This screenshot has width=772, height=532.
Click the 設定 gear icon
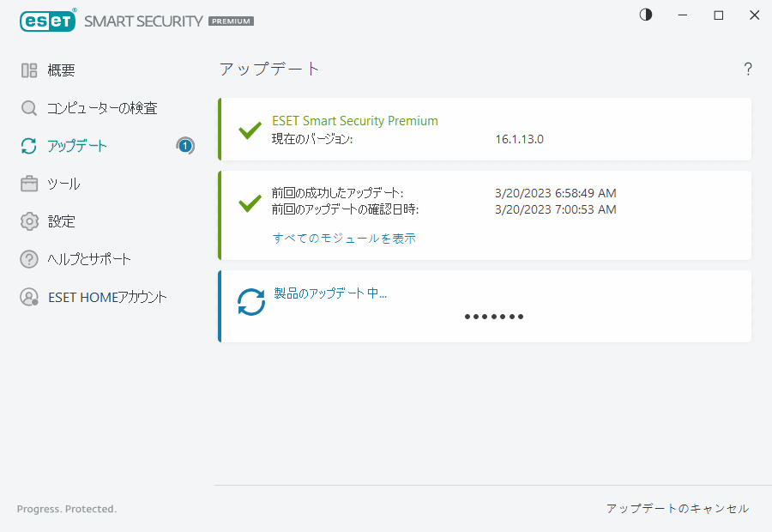[x=28, y=221]
